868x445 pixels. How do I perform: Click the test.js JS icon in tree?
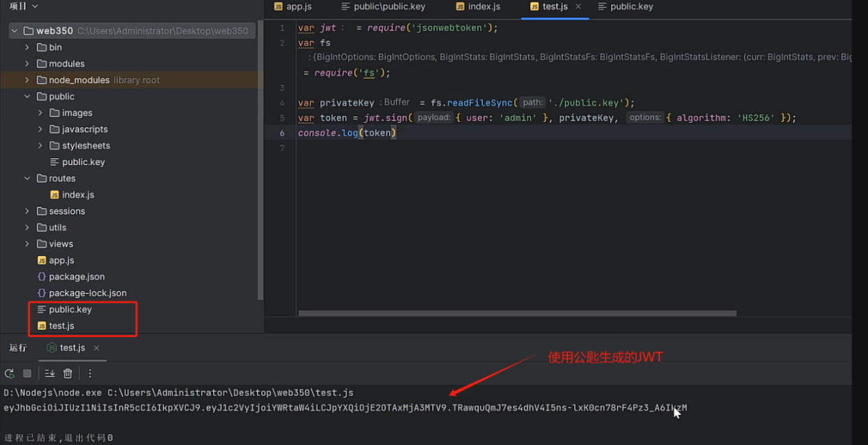[x=42, y=326]
